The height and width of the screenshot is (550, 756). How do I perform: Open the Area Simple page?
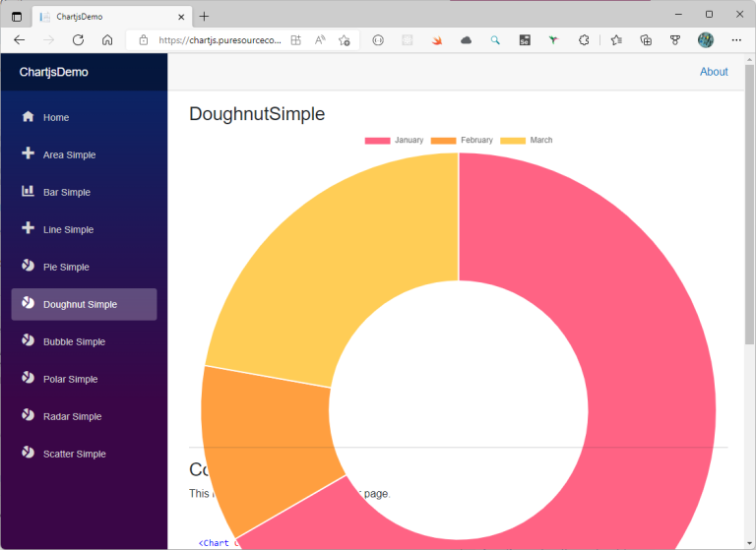pos(69,154)
